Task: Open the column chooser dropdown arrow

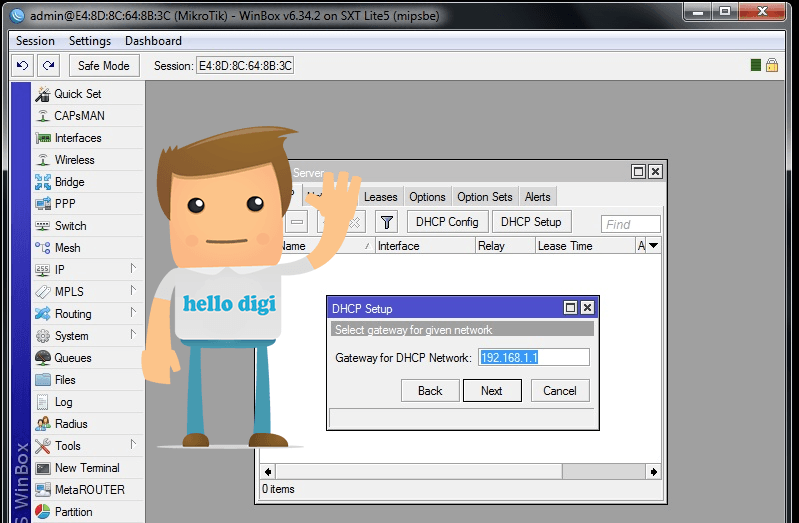Action: tap(654, 246)
